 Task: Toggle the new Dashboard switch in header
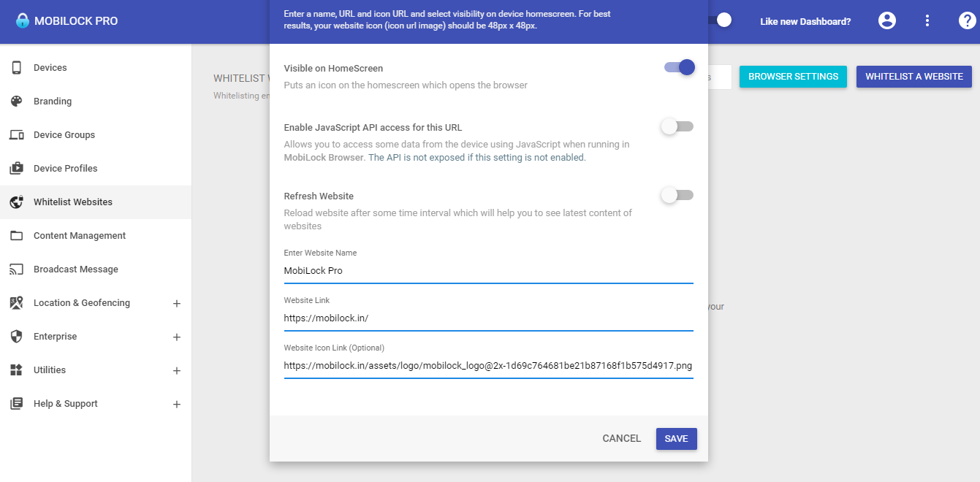719,20
